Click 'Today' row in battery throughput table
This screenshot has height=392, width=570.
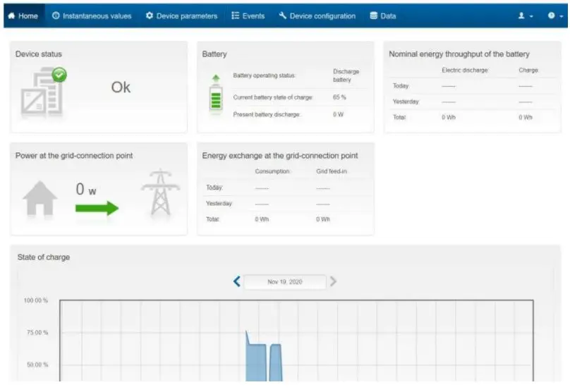tap(473, 86)
